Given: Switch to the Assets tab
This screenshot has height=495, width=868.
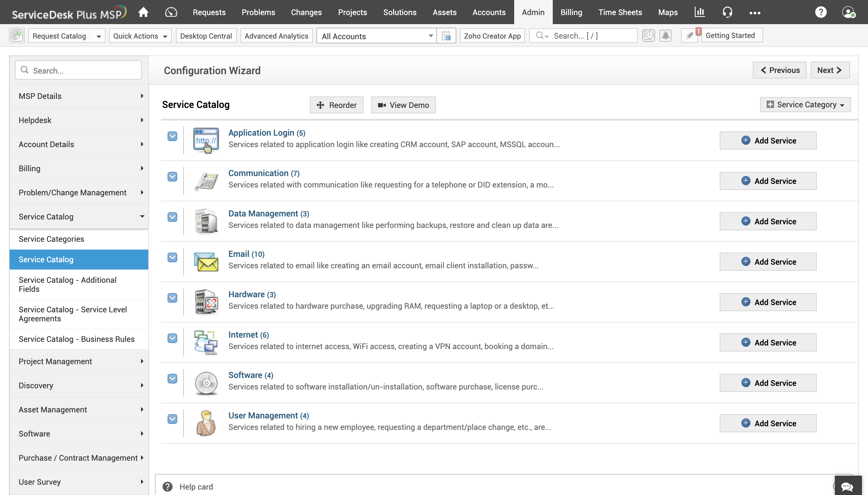Looking at the screenshot, I should (x=444, y=12).
